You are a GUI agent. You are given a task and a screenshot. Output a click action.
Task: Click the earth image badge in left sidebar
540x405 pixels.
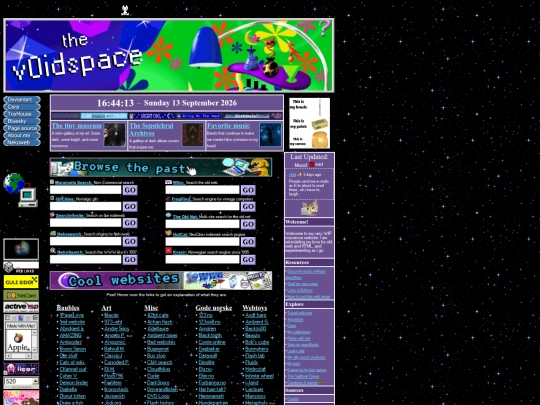[x=21, y=249]
